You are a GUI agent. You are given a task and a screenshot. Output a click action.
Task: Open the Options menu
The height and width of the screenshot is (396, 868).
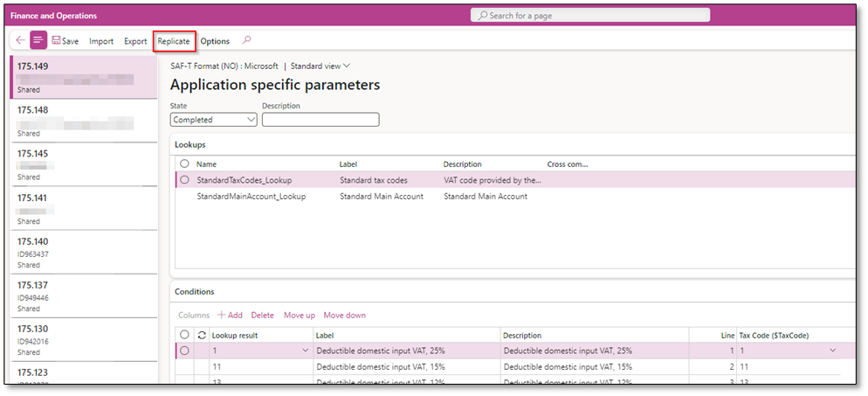pyautogui.click(x=215, y=41)
